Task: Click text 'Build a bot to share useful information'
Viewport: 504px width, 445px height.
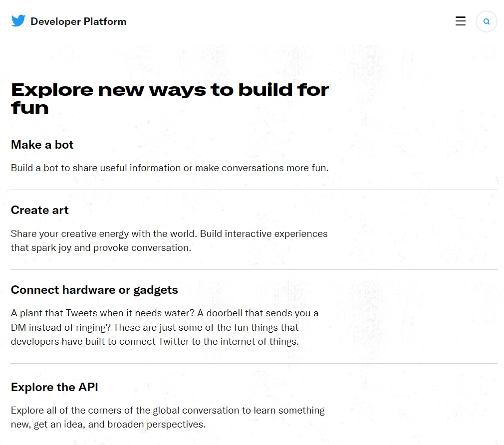Action: click(x=96, y=168)
